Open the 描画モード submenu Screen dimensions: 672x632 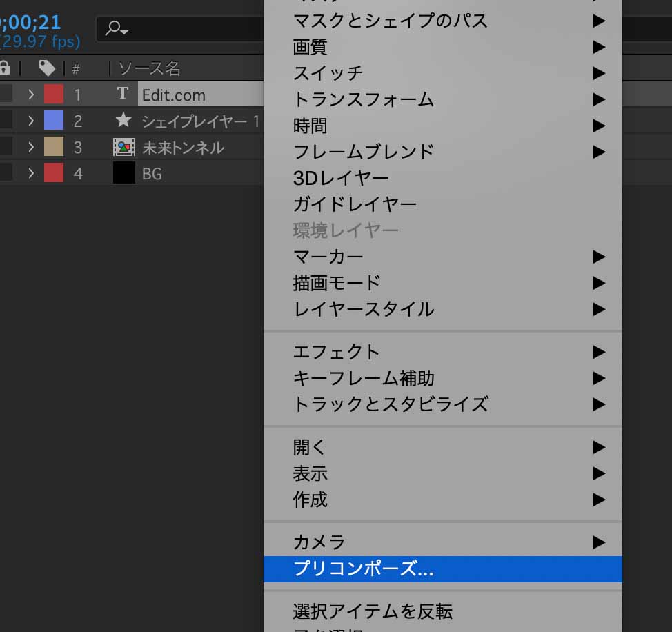click(x=443, y=283)
